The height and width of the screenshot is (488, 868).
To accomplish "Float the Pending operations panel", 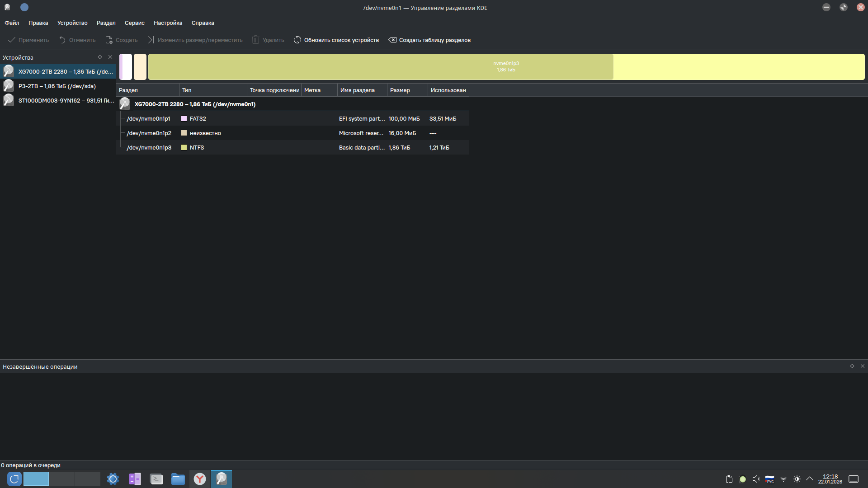I will [852, 366].
